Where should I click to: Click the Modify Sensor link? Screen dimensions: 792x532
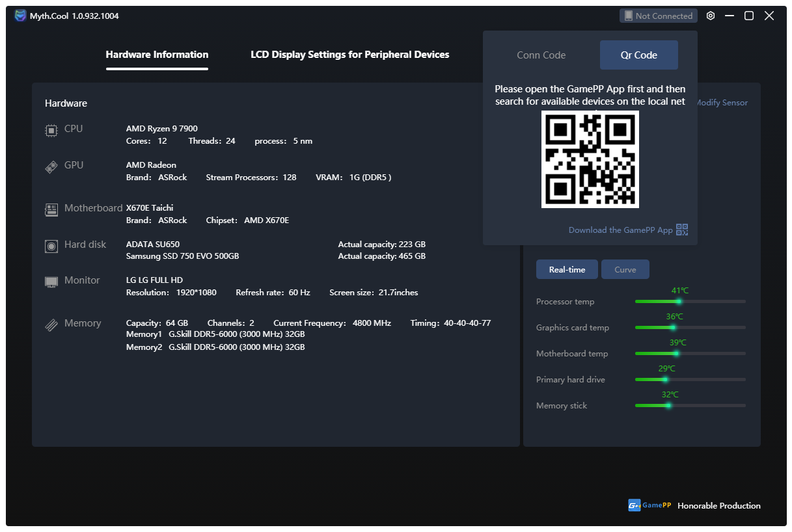coord(722,103)
